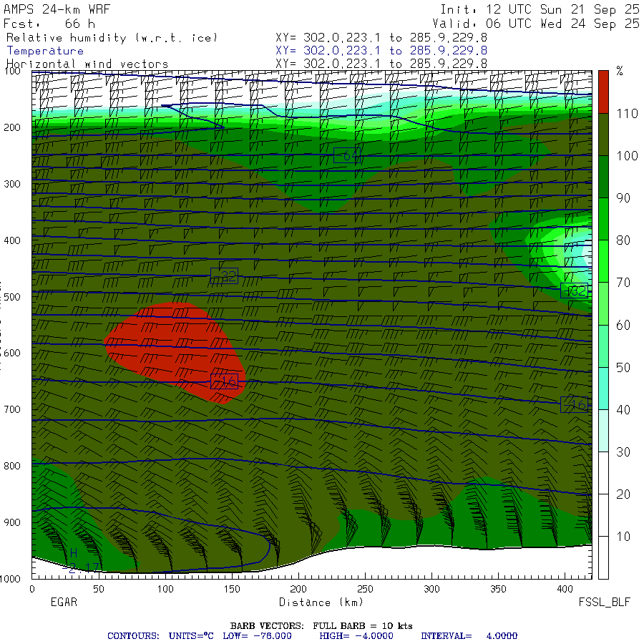
Task: Click the red color bar segment above 110
Action: coord(603,92)
